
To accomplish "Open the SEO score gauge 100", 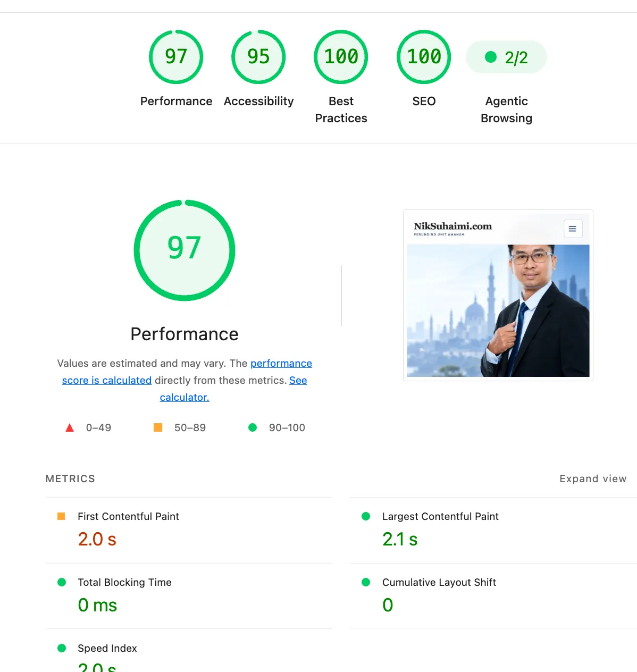I will 424,57.
